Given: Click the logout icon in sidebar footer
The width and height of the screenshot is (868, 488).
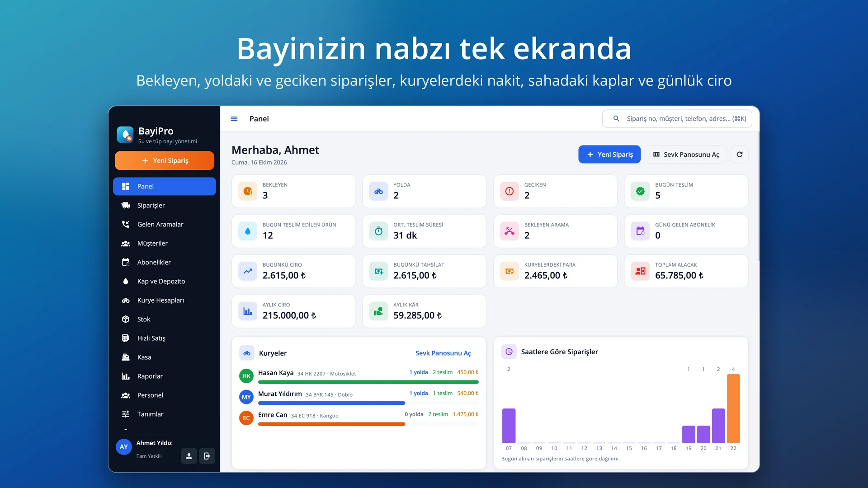Looking at the screenshot, I should coord(207,456).
